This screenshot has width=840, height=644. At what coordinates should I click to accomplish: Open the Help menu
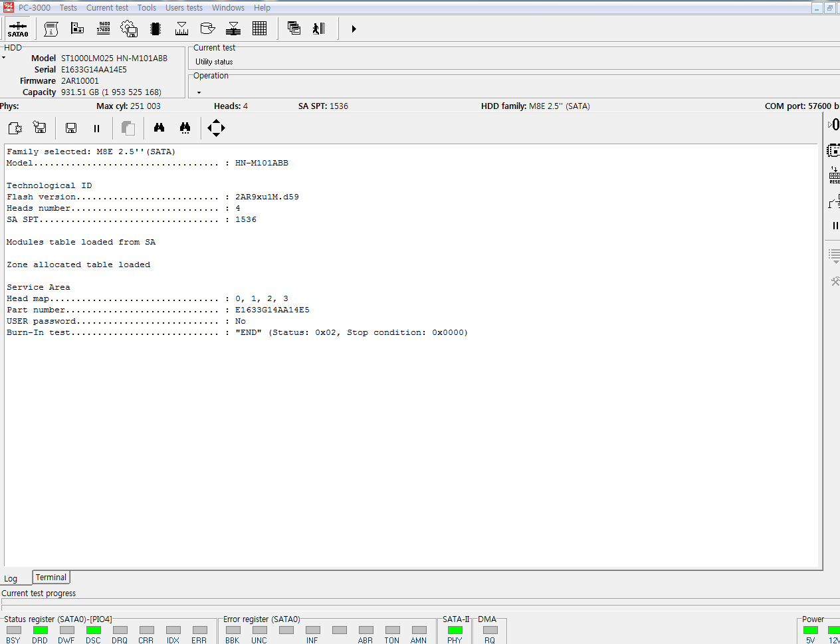pos(262,7)
